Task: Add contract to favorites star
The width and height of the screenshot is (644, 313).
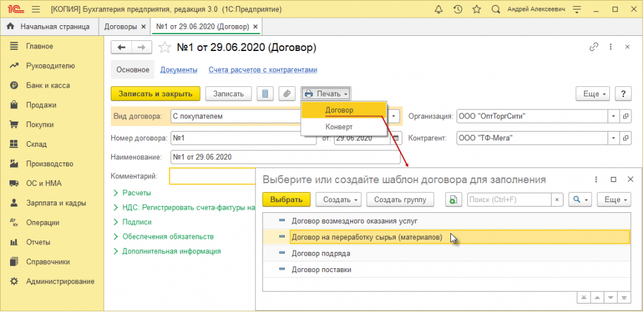Action: 164,48
